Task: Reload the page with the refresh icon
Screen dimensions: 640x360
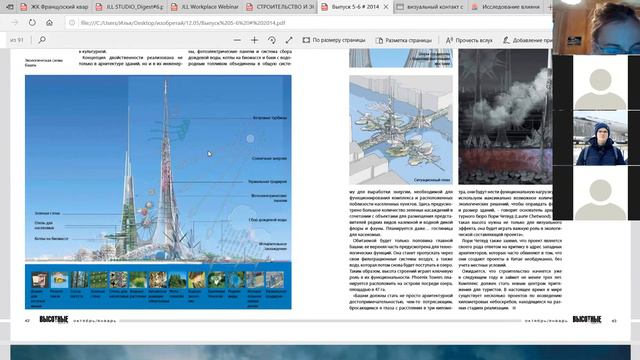Action: [32, 23]
